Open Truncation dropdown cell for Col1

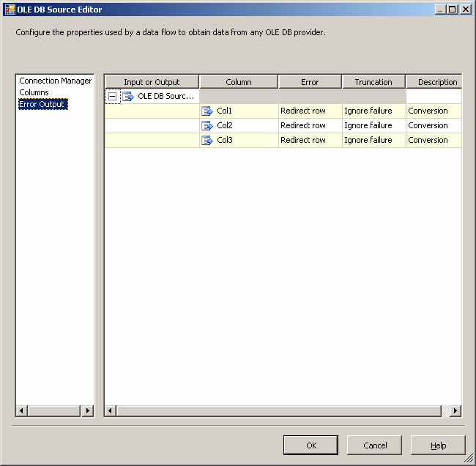(x=374, y=111)
